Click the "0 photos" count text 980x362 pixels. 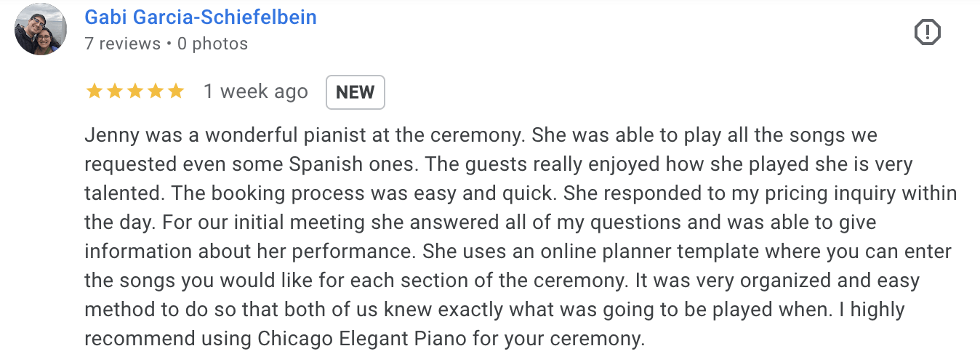(x=212, y=44)
